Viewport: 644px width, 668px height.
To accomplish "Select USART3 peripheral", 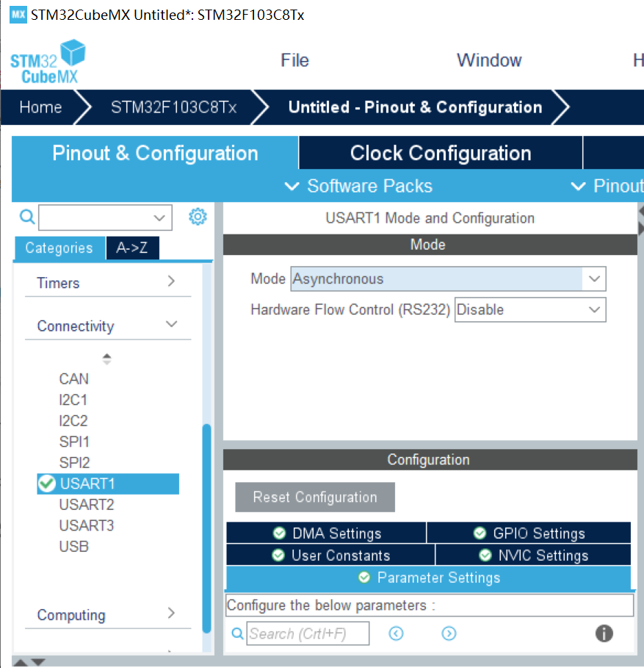I will [x=87, y=525].
